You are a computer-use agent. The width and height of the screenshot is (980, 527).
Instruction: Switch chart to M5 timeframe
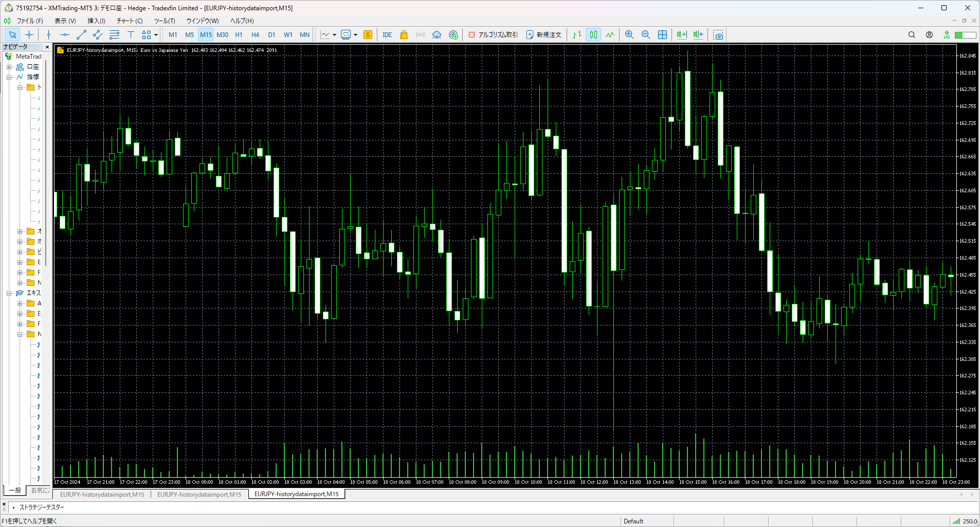point(189,34)
